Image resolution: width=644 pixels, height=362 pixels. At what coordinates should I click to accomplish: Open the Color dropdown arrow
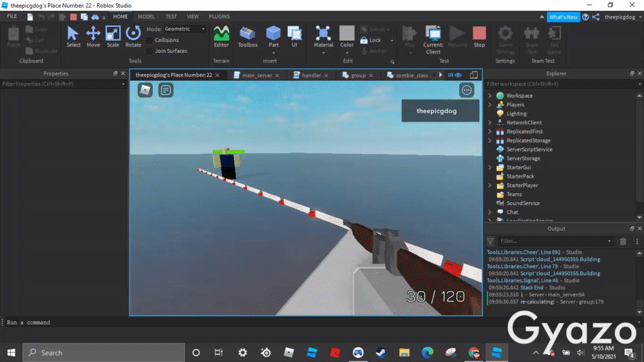347,53
